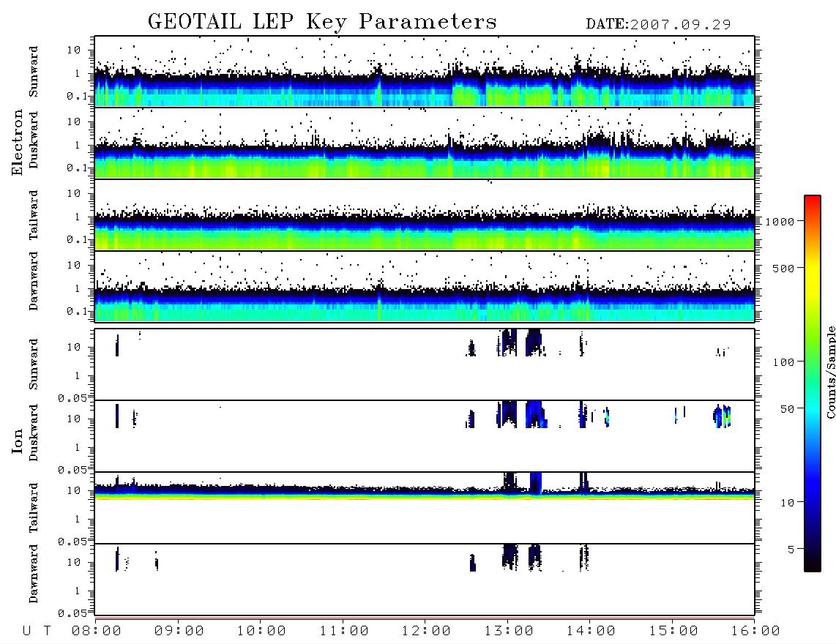The height and width of the screenshot is (644, 836).
Task: Pick the Ion Tailward axis label
Action: (34, 508)
